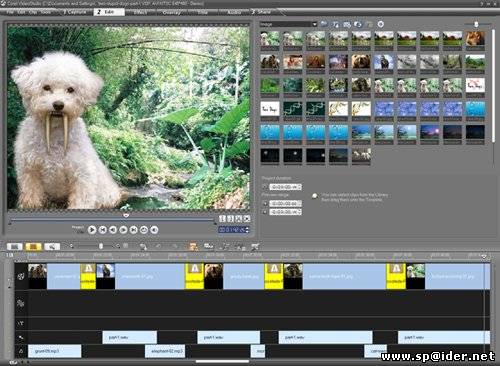Select the video track icon
The height and width of the screenshot is (366, 500).
click(21, 276)
